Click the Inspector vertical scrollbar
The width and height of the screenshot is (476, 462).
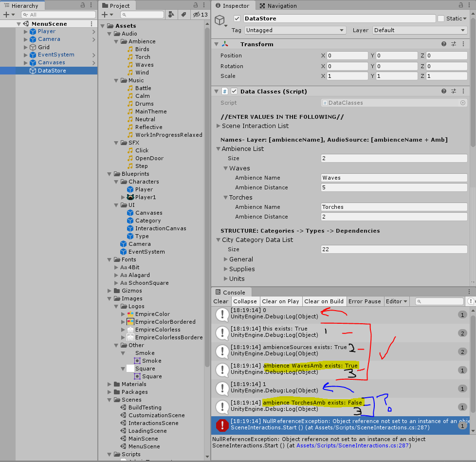pyautogui.click(x=473, y=82)
